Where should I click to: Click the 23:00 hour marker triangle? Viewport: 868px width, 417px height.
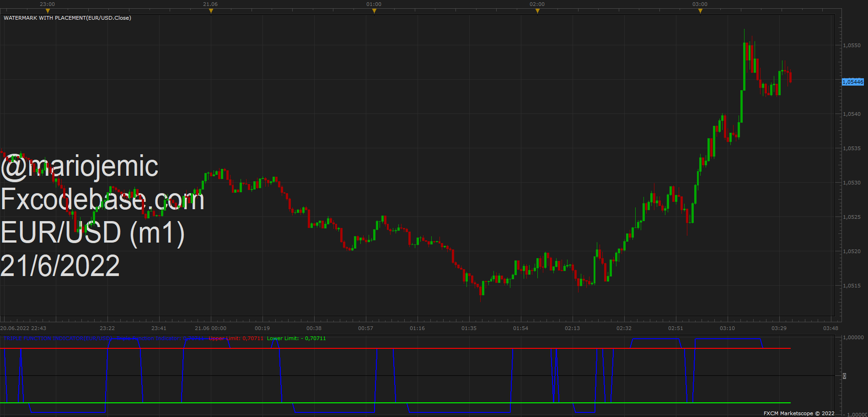pos(48,11)
